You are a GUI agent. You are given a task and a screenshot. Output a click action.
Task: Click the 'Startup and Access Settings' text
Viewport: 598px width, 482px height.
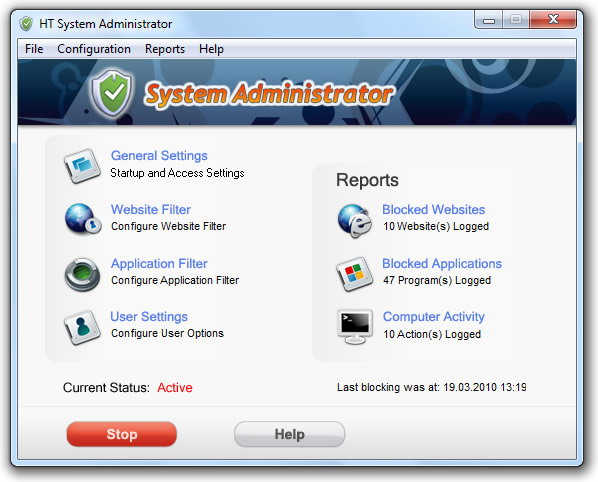tap(177, 173)
